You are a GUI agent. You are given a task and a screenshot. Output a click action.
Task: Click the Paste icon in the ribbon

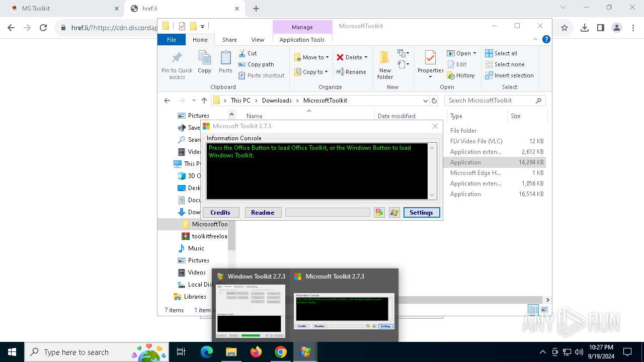(x=225, y=62)
